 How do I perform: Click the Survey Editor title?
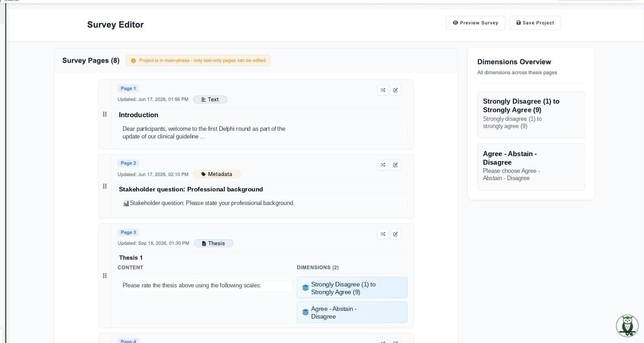[x=115, y=25]
